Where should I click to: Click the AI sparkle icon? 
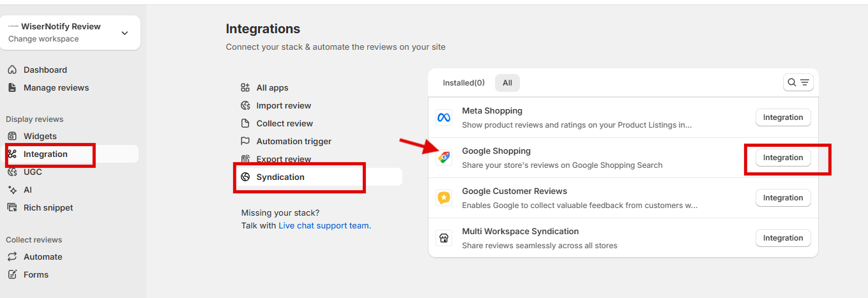coord(12,190)
